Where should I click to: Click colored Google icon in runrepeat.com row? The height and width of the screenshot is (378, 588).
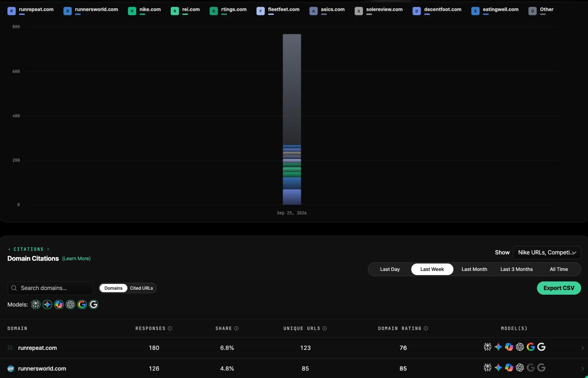(531, 347)
